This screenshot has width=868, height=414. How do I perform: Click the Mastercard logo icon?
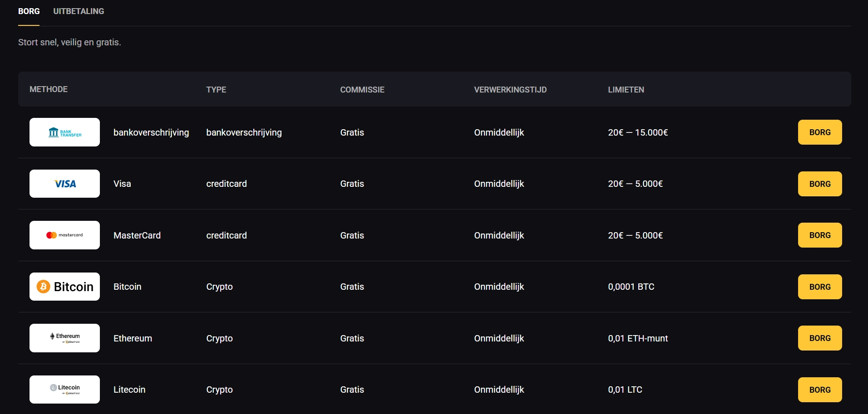pos(64,235)
